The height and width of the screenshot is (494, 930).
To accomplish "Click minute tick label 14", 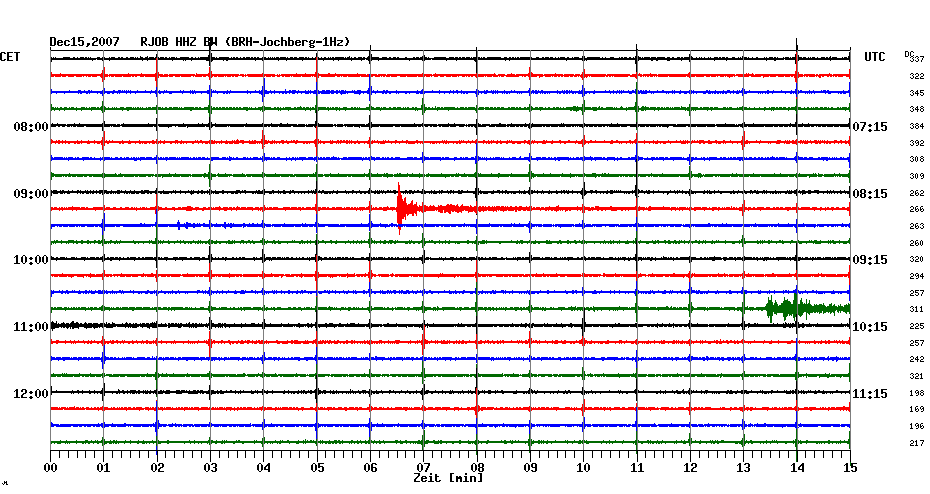I will [x=797, y=468].
